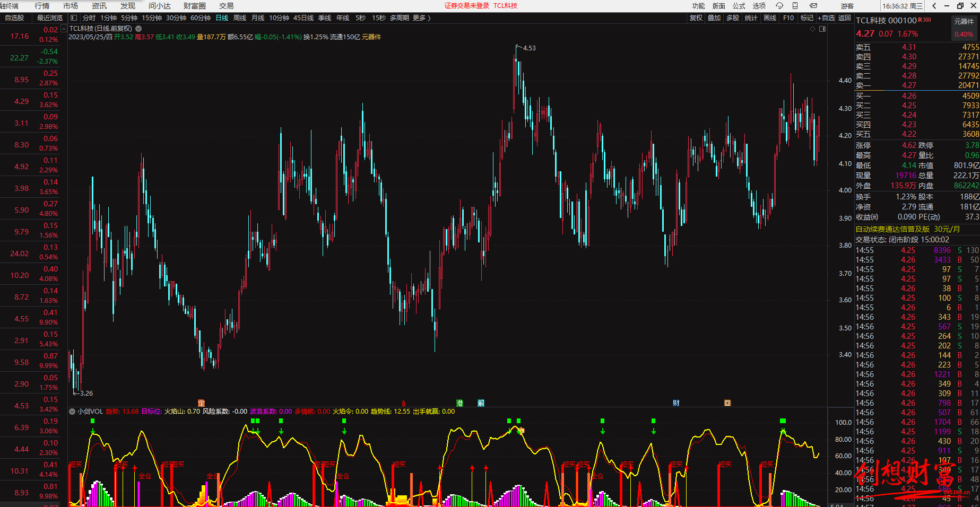Select watchlist row with price 17.16
980x507 pixels.
(30, 35)
